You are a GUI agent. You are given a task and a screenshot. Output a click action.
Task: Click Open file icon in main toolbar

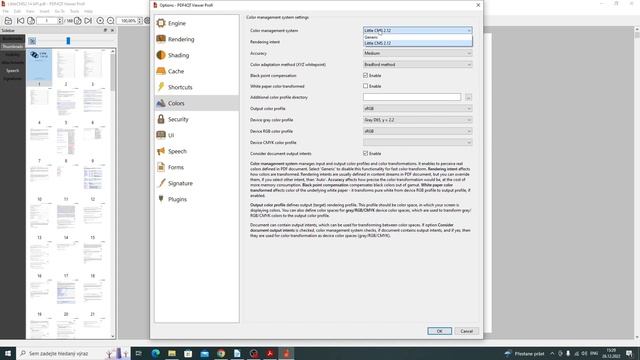point(8,20)
